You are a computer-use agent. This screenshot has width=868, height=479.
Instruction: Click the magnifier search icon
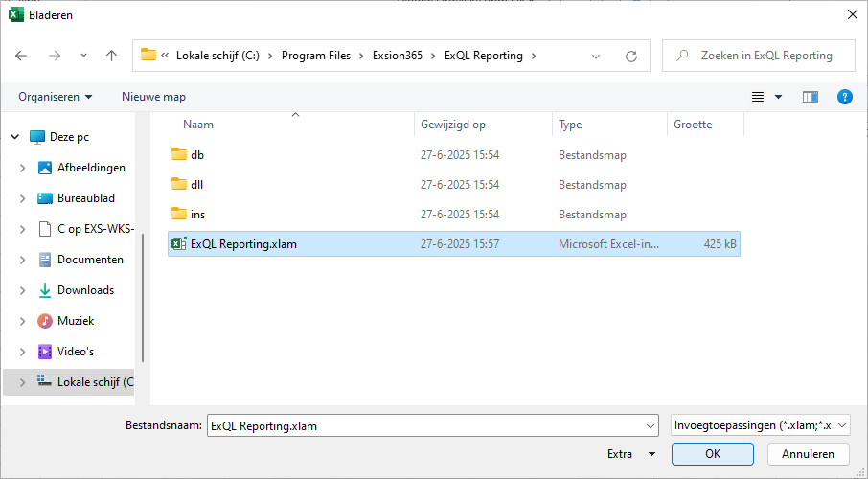pos(682,56)
